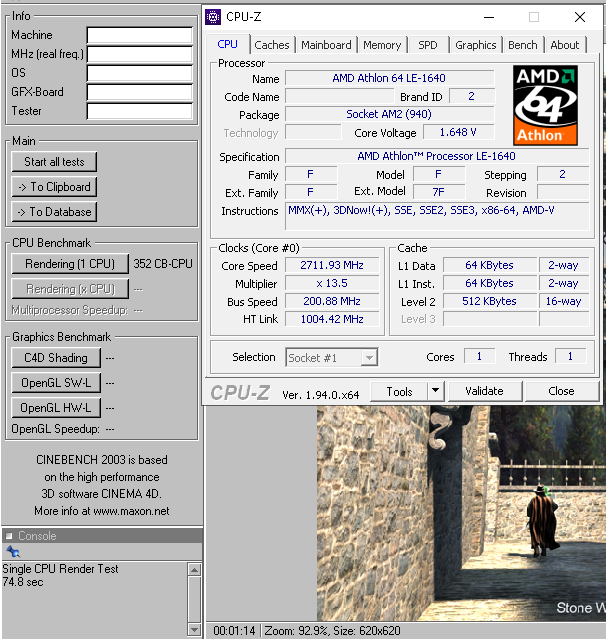This screenshot has height=639, width=606.
Task: Click the '00:01:14' render time status
Action: (x=234, y=631)
